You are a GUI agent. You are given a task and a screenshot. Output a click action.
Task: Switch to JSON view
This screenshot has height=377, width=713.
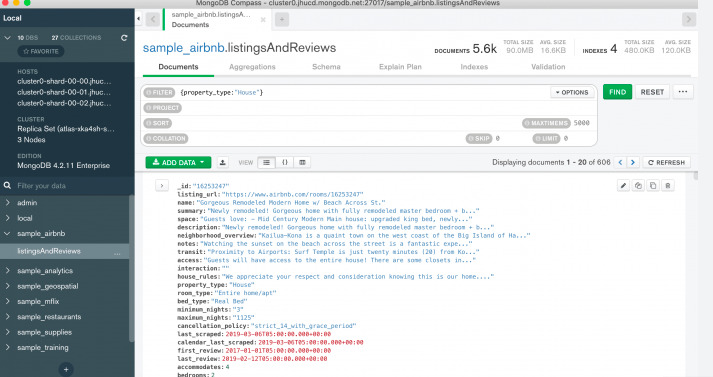coord(285,162)
